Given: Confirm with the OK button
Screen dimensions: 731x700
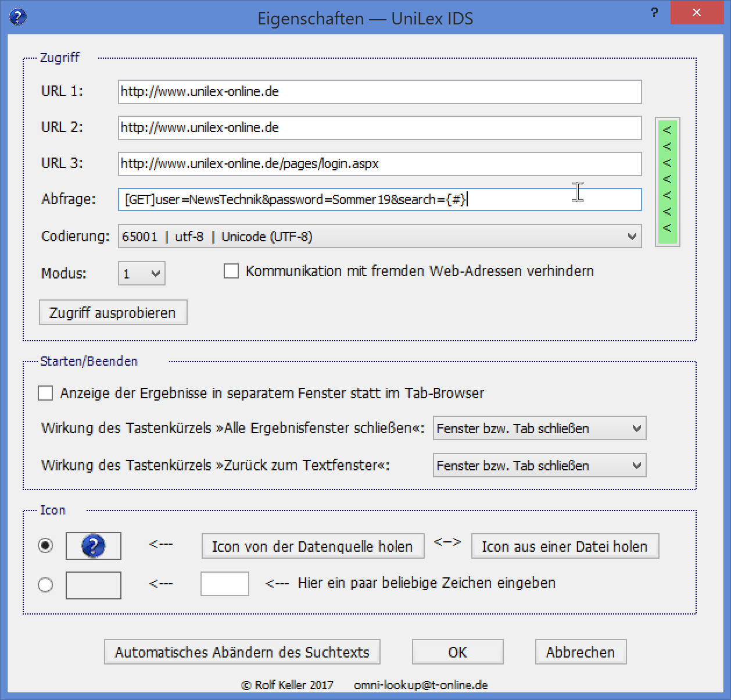Looking at the screenshot, I should [x=458, y=652].
